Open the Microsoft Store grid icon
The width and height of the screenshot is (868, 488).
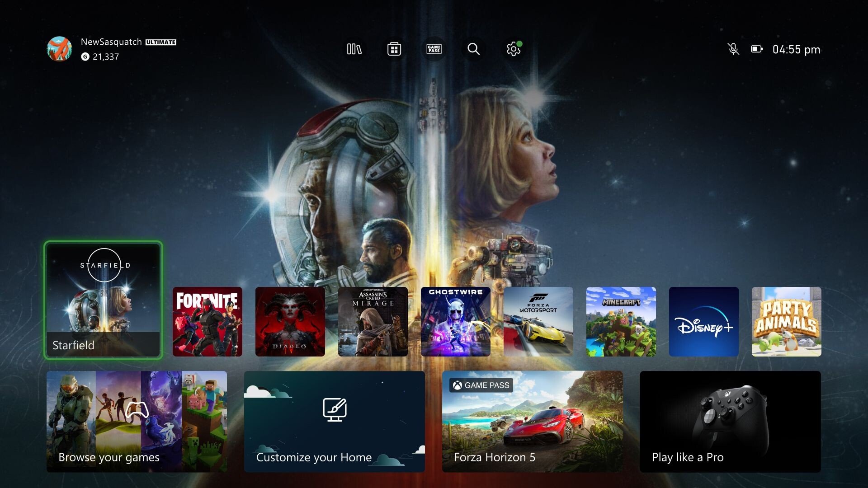pos(393,48)
